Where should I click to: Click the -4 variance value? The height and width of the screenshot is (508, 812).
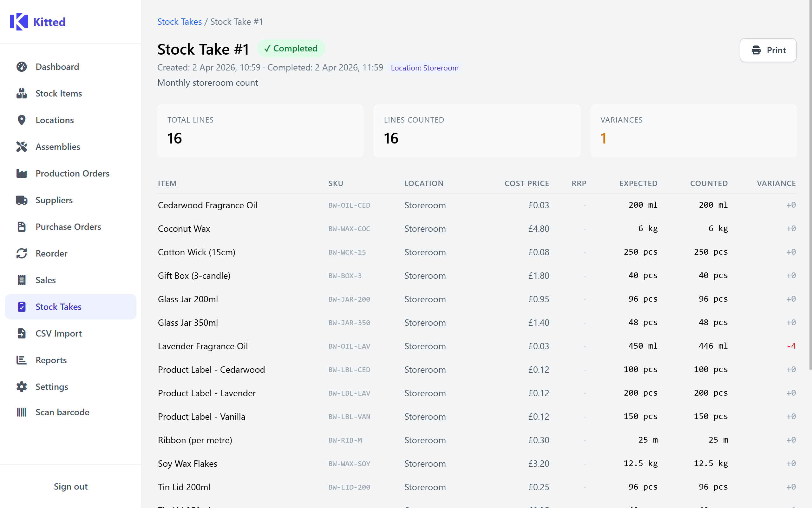[x=791, y=346]
